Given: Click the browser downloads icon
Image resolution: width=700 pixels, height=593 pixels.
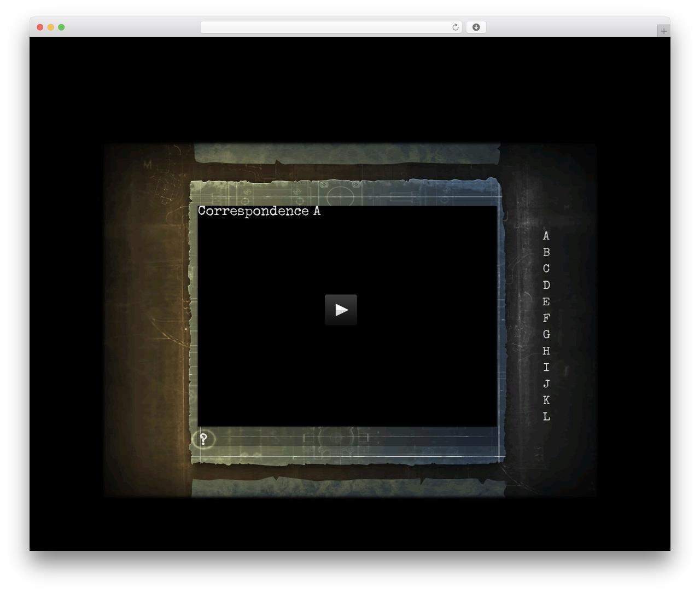Looking at the screenshot, I should [x=476, y=27].
